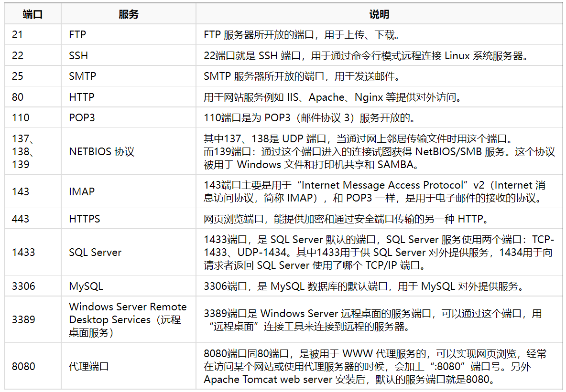Image resolution: width=566 pixels, height=392 pixels.
Task: Click the IMAP service cell
Action: (x=82, y=191)
